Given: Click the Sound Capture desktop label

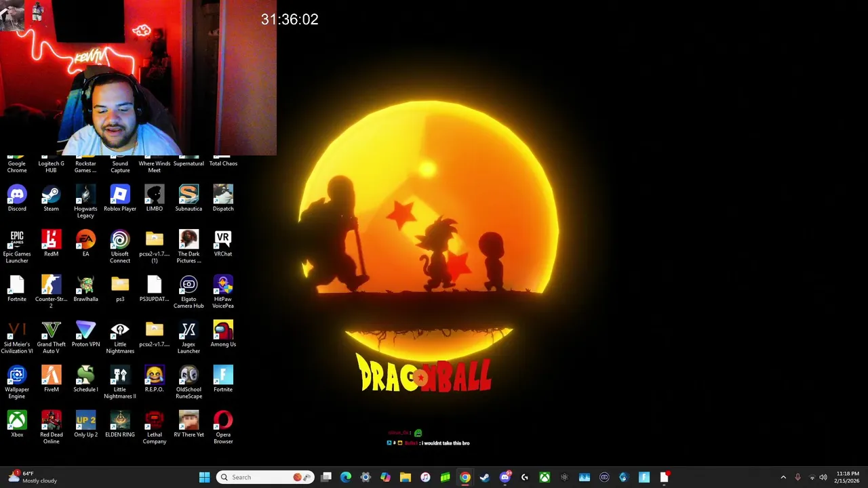Looking at the screenshot, I should [x=120, y=167].
